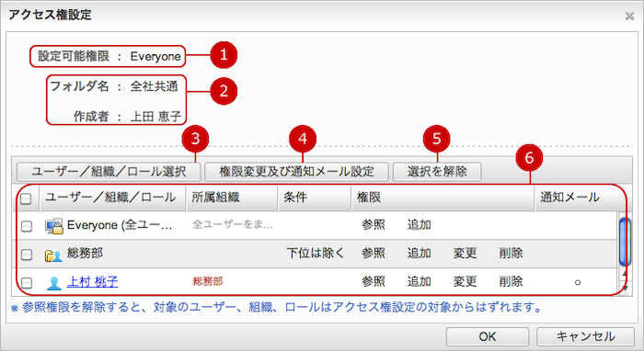Open 権限変更及び通知メール設定
This screenshot has height=351, width=644.
click(296, 172)
